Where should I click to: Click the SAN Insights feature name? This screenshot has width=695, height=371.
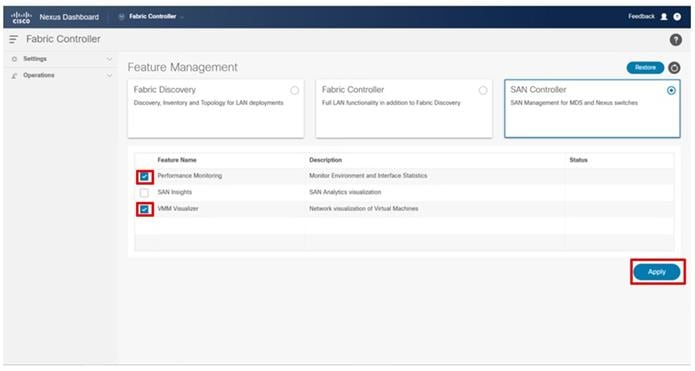(x=175, y=192)
